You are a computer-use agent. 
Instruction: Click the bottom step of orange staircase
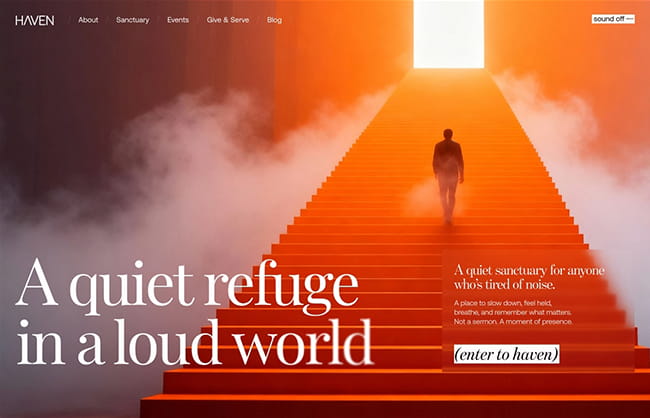click(x=395, y=406)
